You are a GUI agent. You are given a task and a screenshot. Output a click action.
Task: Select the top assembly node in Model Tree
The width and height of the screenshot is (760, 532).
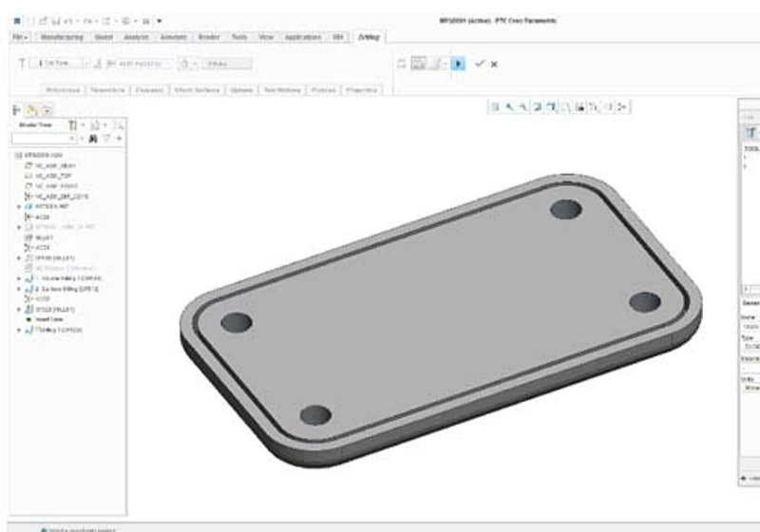(39, 155)
